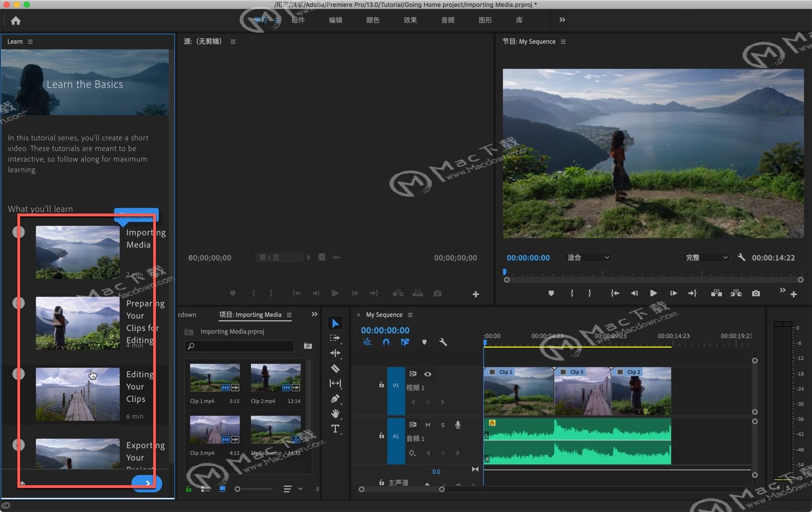Select the Razor tool
Image resolution: width=812 pixels, height=512 pixels.
coord(335,368)
